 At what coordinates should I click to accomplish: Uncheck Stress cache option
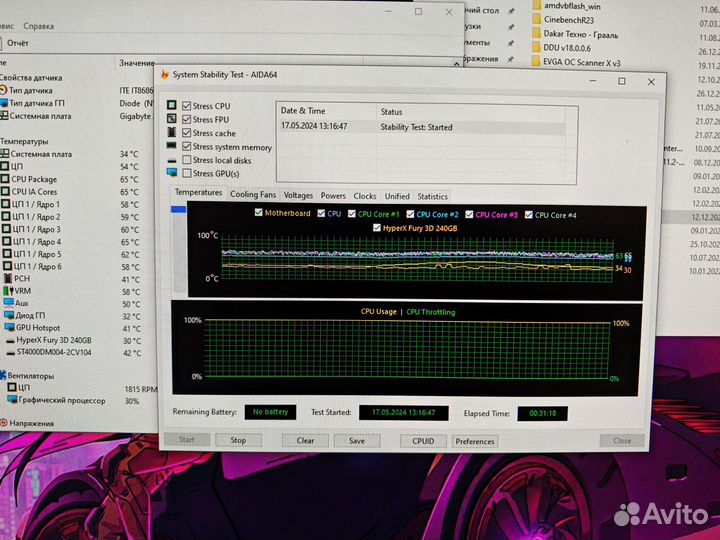pyautogui.click(x=186, y=133)
